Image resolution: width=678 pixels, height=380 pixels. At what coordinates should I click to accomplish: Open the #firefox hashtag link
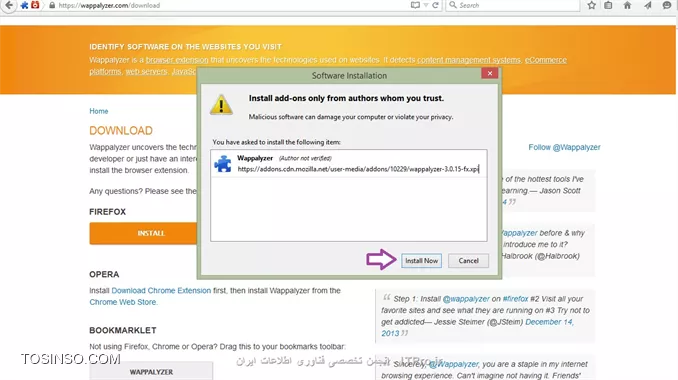pyautogui.click(x=515, y=299)
